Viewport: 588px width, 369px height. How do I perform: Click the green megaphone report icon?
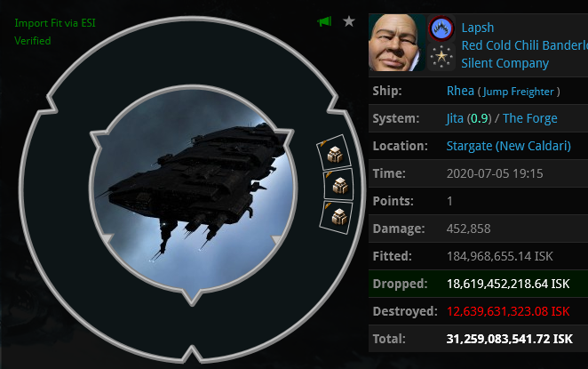[x=324, y=21]
